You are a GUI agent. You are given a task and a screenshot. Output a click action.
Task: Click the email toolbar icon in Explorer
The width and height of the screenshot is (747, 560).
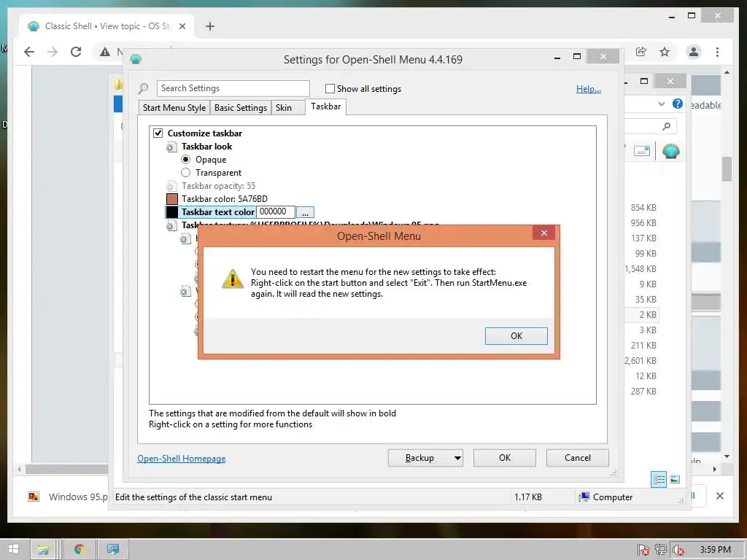click(x=642, y=152)
